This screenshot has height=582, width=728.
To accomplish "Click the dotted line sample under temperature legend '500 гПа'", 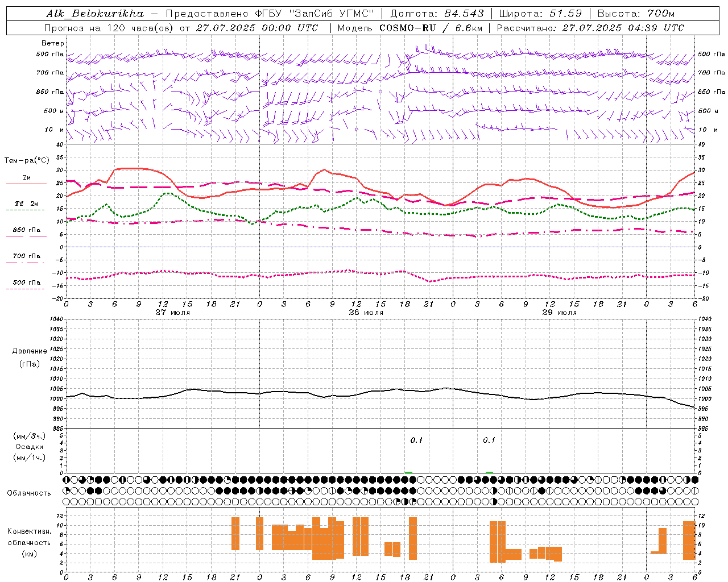I will (x=25, y=289).
